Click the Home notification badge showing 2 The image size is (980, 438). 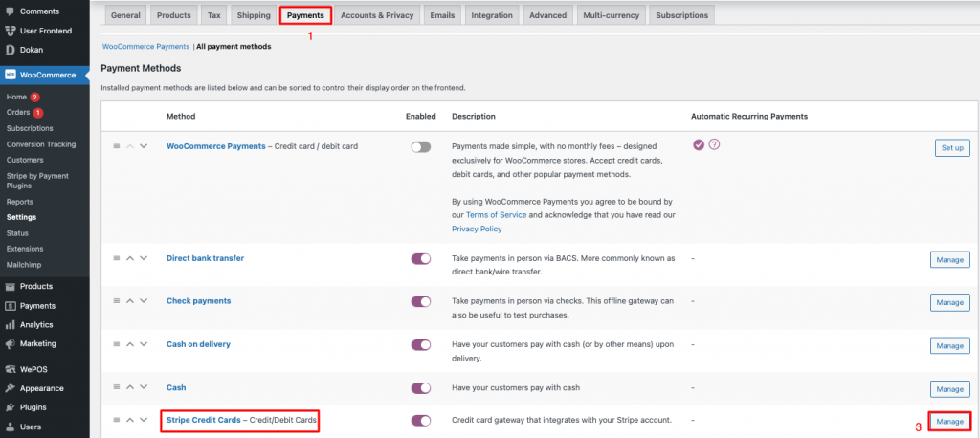[35, 98]
